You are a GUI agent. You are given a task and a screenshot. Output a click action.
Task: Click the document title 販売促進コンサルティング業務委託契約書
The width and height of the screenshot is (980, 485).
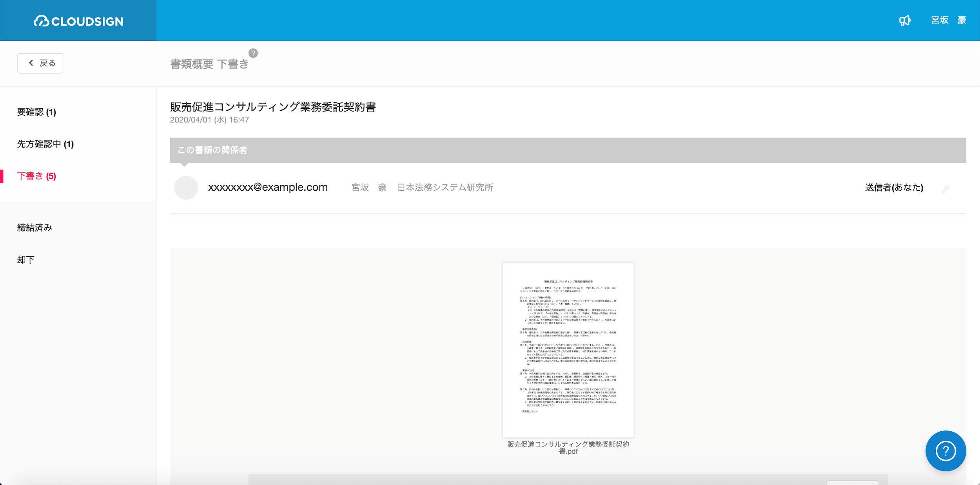click(273, 107)
